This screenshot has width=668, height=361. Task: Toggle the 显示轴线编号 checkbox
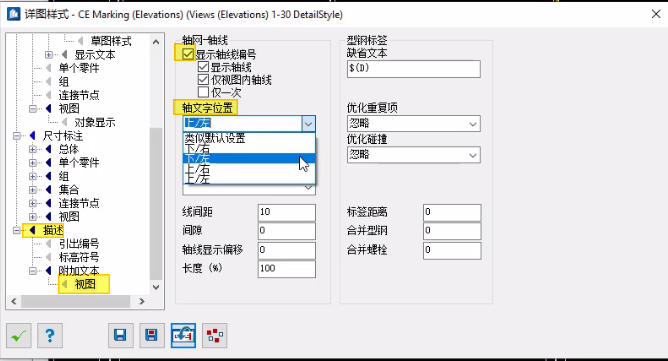(187, 54)
